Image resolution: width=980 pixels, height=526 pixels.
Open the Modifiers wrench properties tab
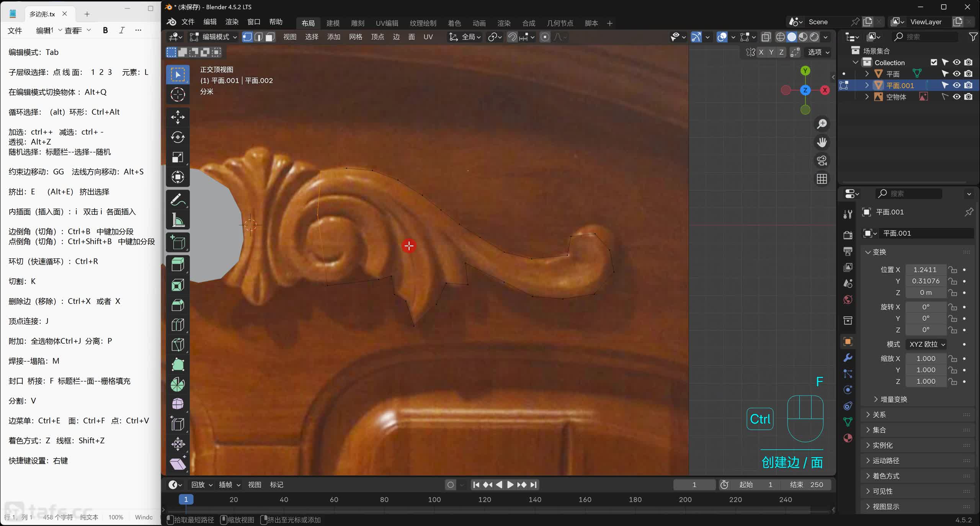point(848,358)
